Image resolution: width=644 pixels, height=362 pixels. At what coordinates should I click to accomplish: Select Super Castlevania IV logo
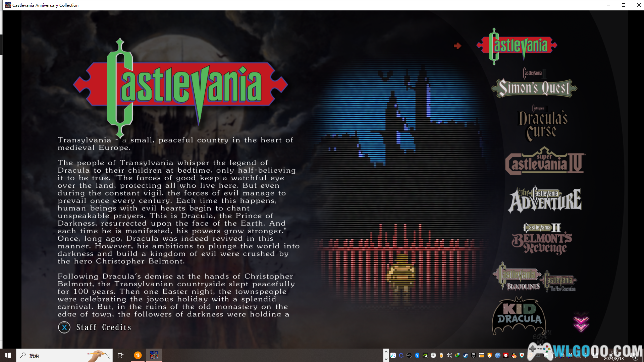pos(545,163)
